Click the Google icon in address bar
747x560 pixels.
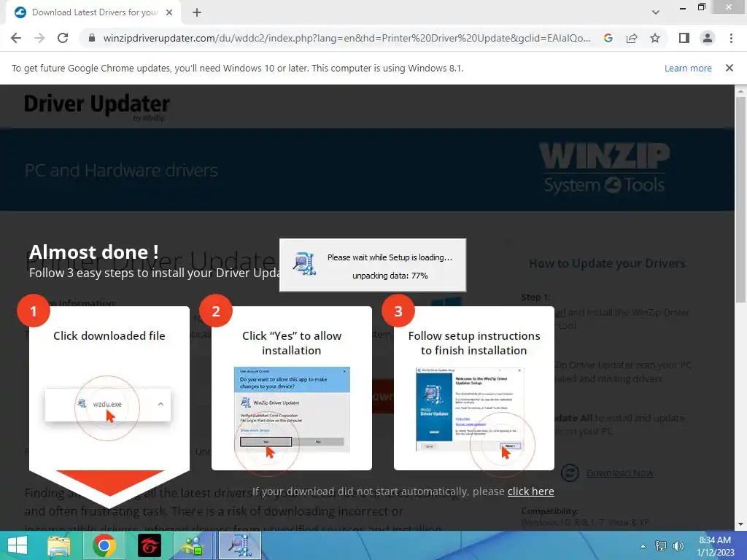[608, 38]
